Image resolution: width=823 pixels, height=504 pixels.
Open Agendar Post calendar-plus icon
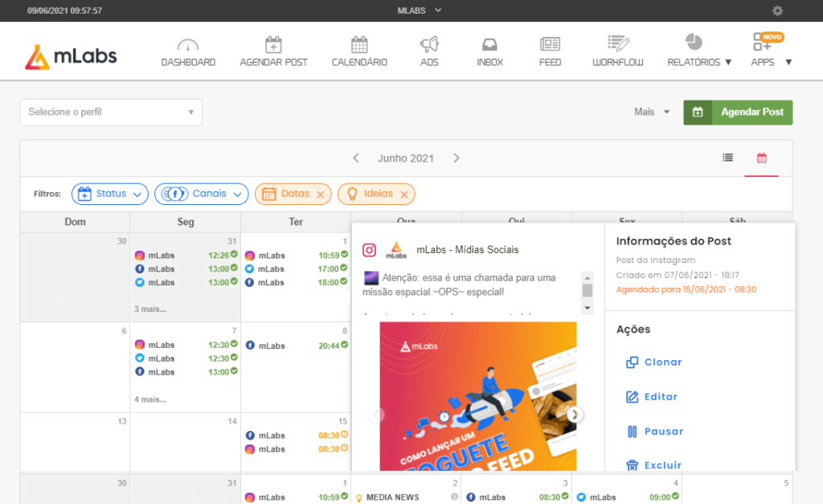(273, 45)
